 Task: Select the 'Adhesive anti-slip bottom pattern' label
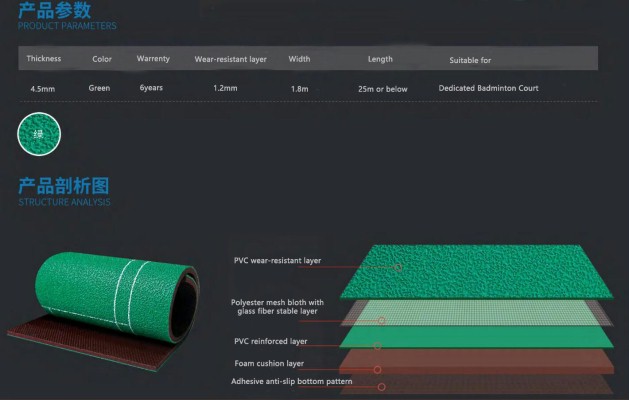pyautogui.click(x=292, y=381)
